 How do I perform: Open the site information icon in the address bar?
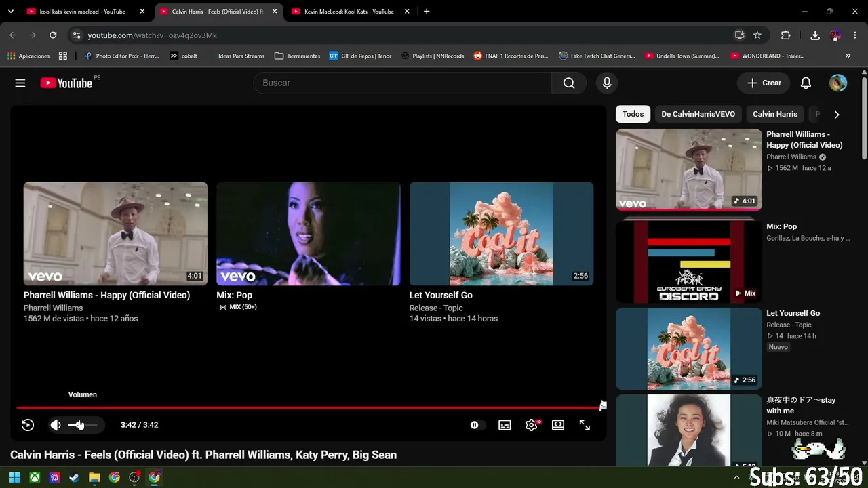click(x=76, y=35)
